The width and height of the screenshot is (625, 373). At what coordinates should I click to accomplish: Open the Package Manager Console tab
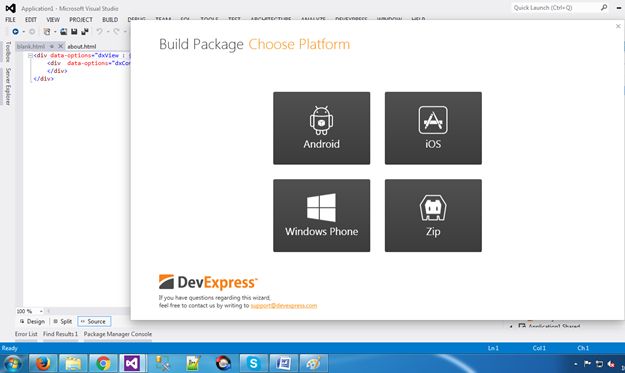[x=118, y=334]
